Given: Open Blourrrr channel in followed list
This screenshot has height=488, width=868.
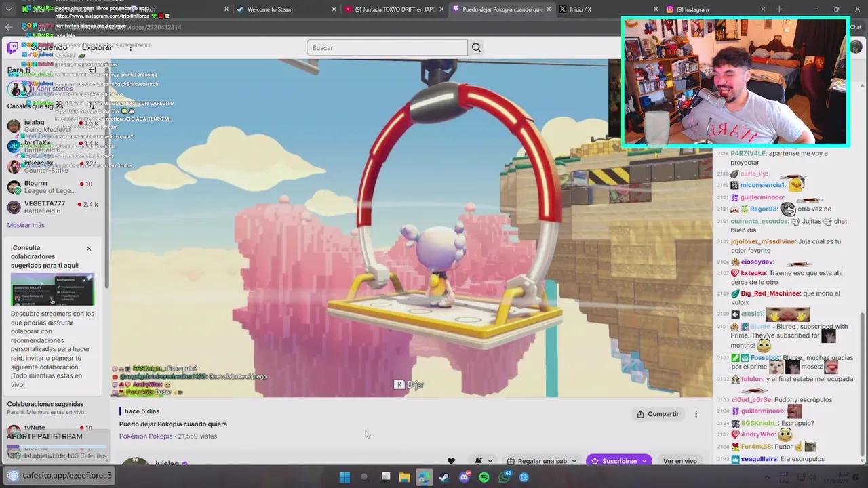Looking at the screenshot, I should 54,187.
